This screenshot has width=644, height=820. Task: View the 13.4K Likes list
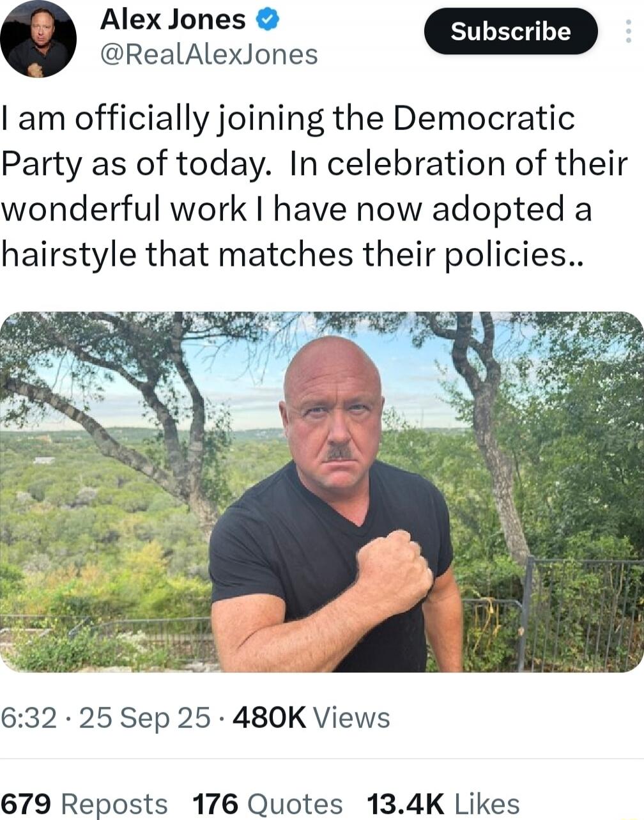pyautogui.click(x=443, y=803)
